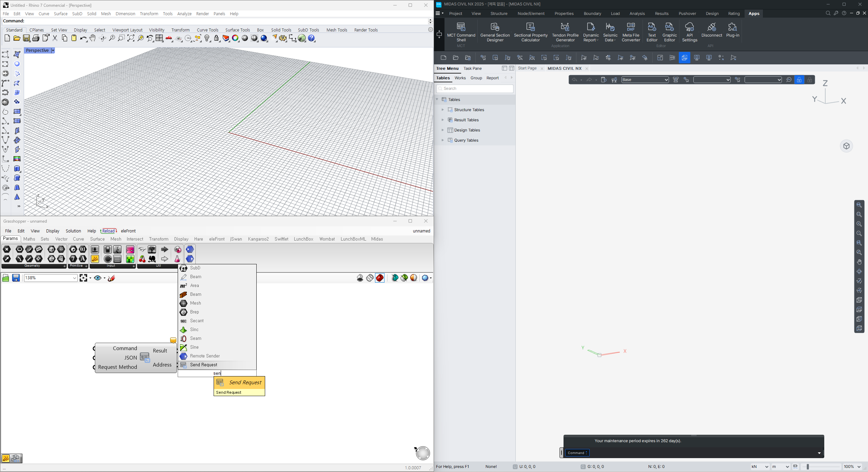Select Grasshopper Number Slider component icon
Image resolution: width=868 pixels, height=472 pixels.
tap(95, 249)
